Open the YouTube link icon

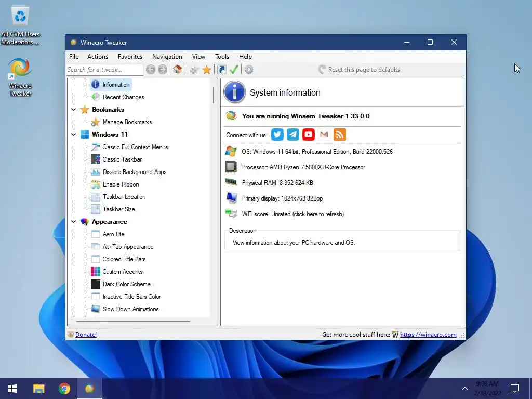(x=309, y=135)
